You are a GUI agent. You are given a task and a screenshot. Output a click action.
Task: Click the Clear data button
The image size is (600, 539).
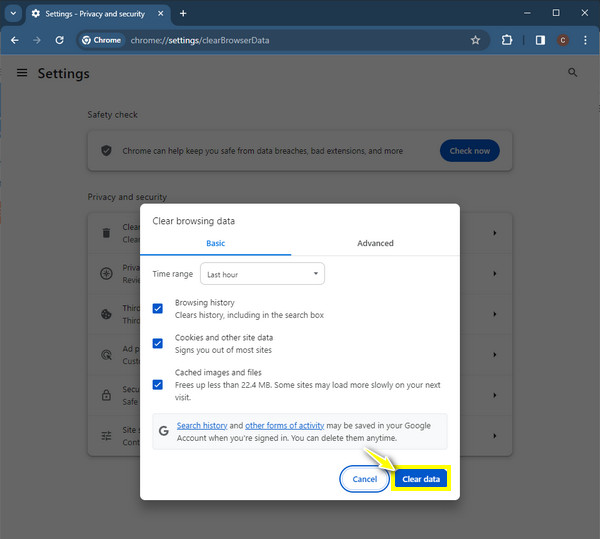tap(421, 479)
